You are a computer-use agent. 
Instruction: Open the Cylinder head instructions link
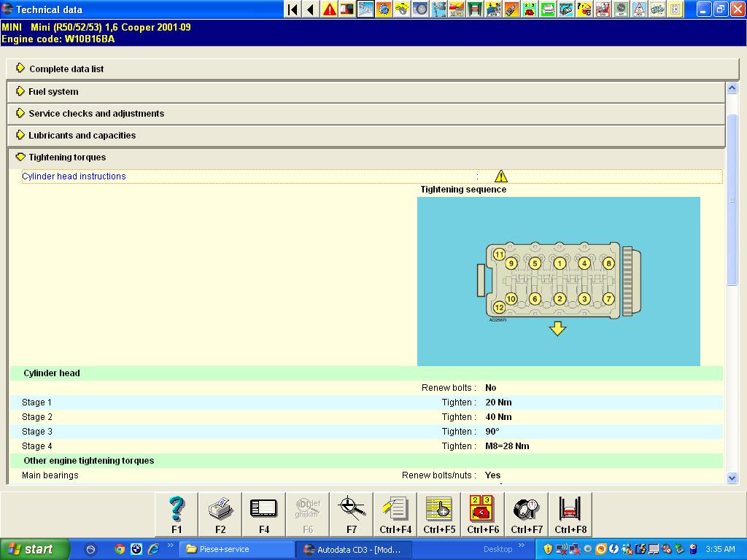(74, 176)
